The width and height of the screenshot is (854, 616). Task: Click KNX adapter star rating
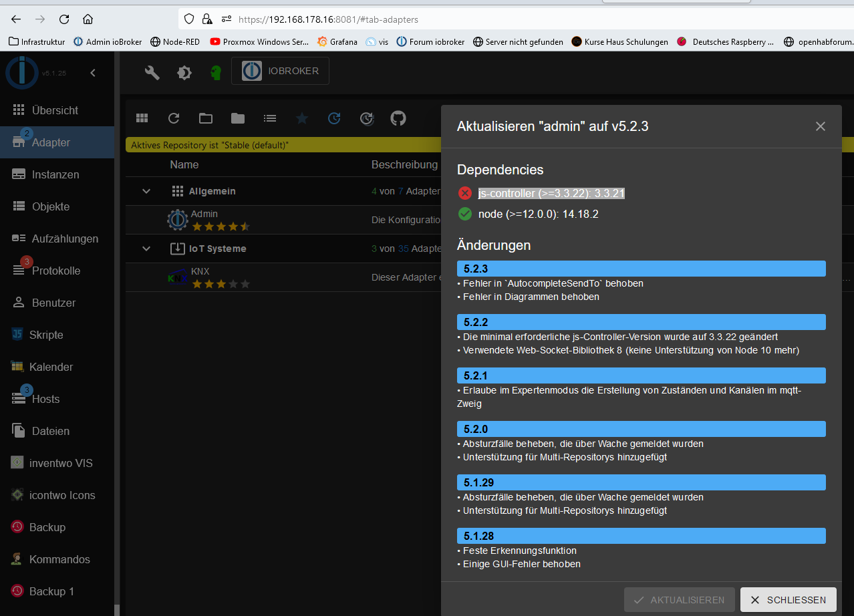221,284
